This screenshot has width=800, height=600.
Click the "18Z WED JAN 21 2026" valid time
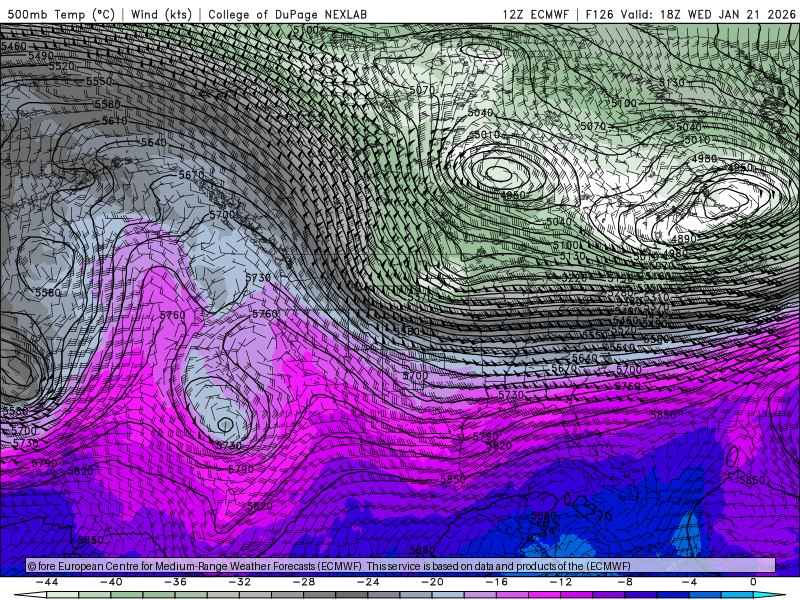(x=728, y=14)
